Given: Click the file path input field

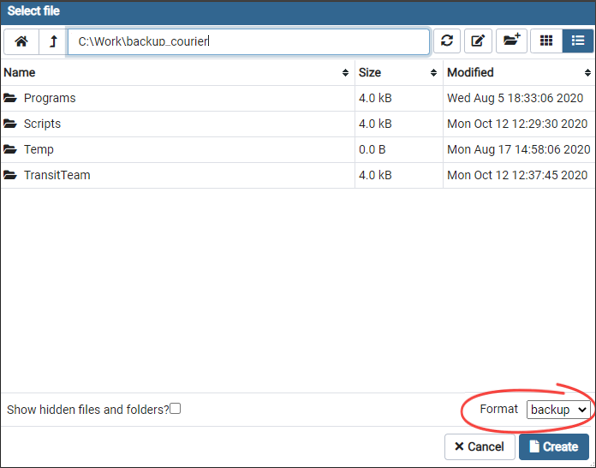Looking at the screenshot, I should [249, 41].
